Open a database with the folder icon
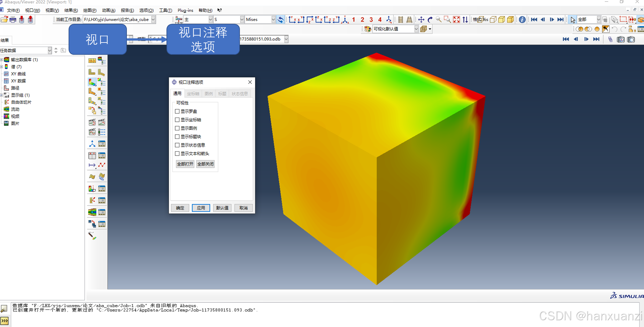The width and height of the screenshot is (644, 327). click(x=4, y=20)
